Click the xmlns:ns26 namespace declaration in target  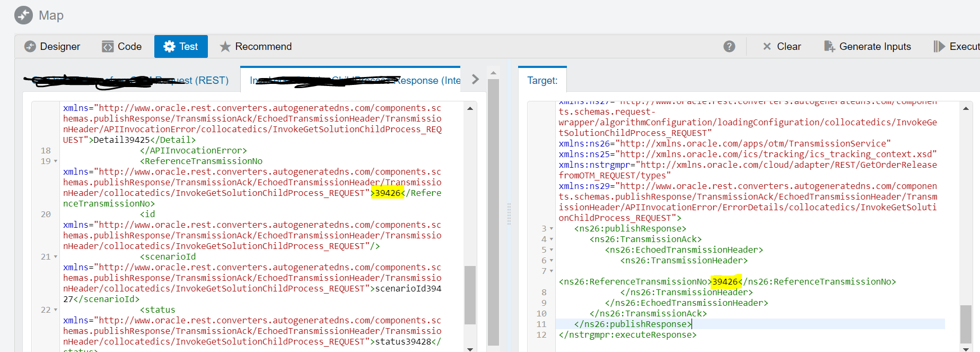tap(724, 144)
